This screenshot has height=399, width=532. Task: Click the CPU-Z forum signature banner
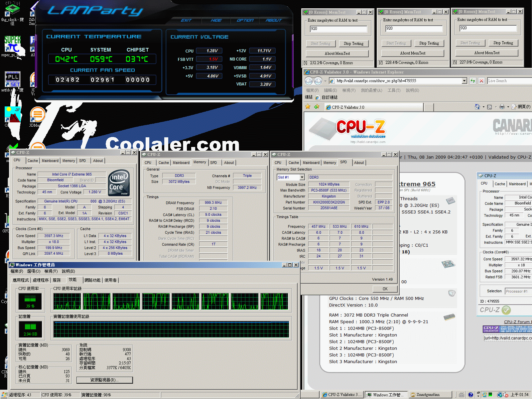point(507,329)
